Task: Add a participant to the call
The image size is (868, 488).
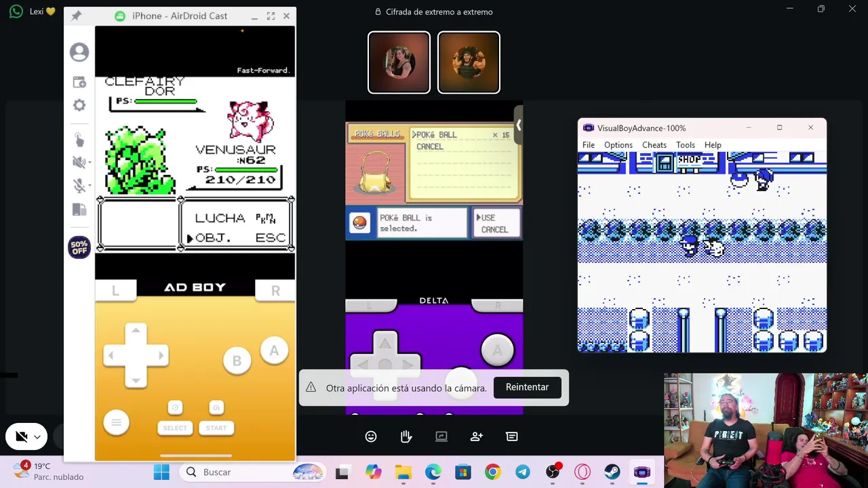Action: pos(477,436)
